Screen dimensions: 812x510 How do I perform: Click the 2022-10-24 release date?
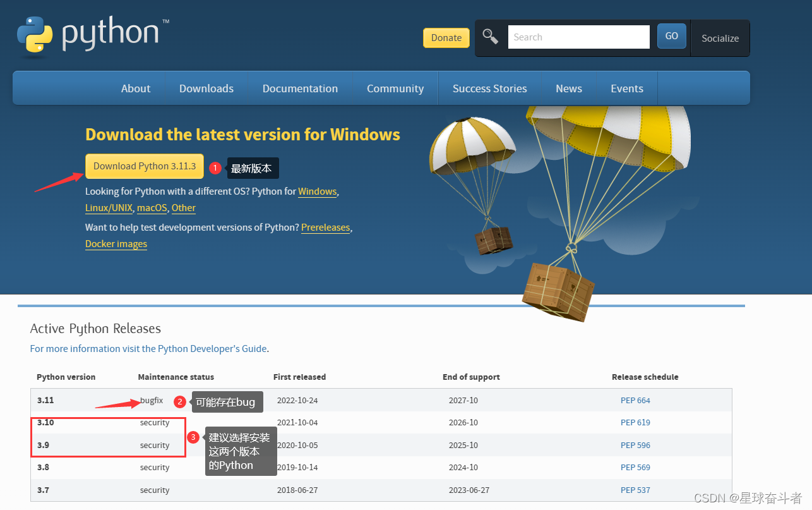297,400
